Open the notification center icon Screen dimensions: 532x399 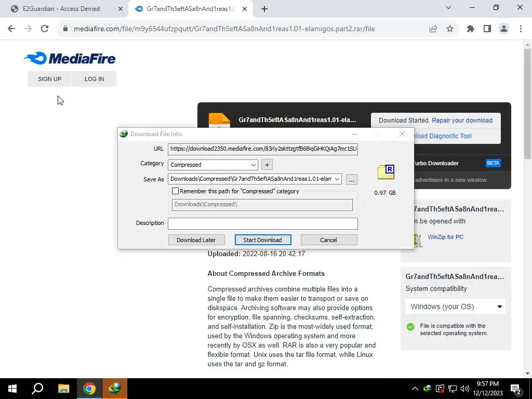coord(516,389)
